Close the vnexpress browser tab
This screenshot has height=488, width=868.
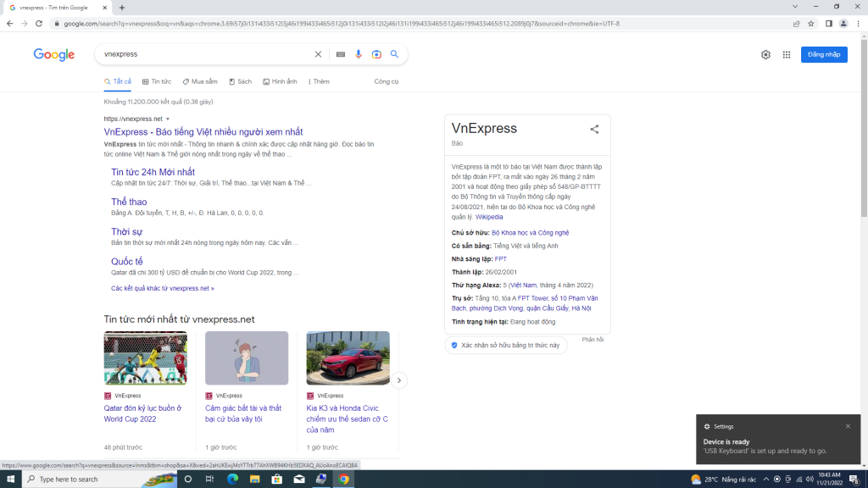point(104,8)
